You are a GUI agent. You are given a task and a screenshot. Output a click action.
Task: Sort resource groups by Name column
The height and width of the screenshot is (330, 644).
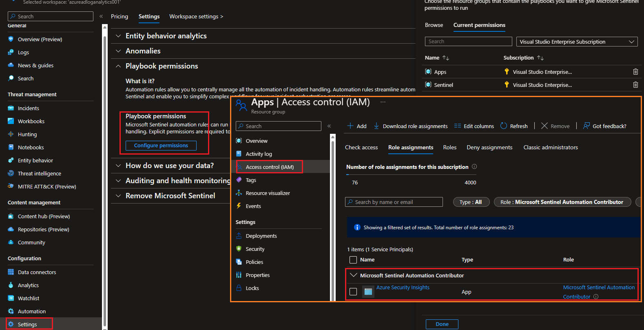coord(437,58)
